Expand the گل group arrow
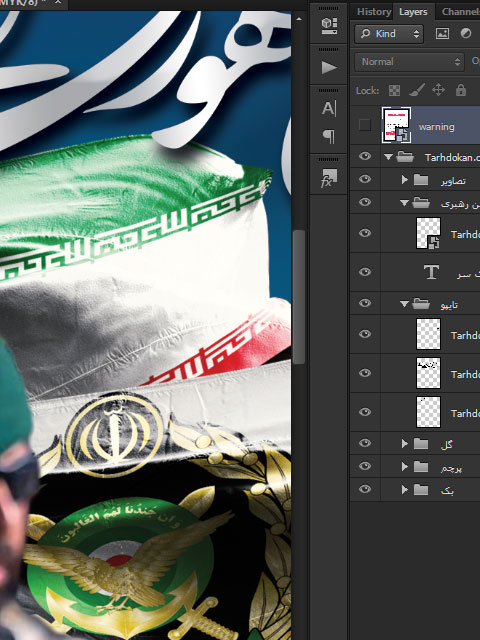 coord(404,444)
